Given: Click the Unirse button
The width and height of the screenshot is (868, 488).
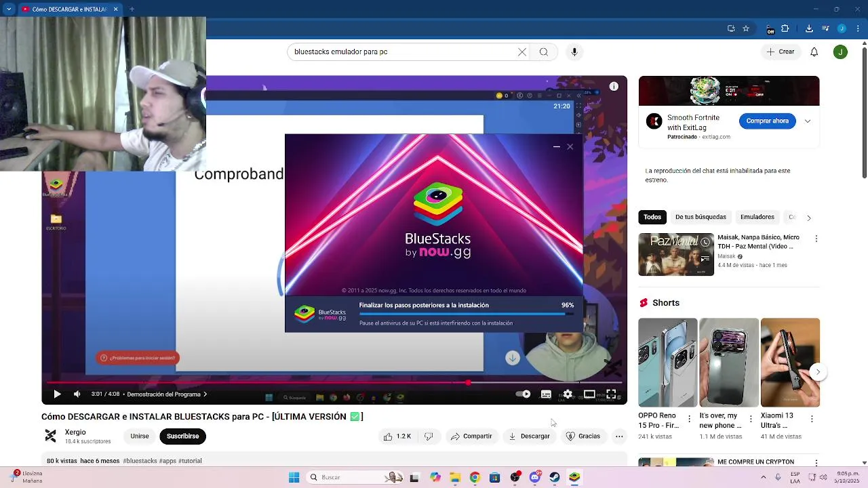Looking at the screenshot, I should 140,436.
